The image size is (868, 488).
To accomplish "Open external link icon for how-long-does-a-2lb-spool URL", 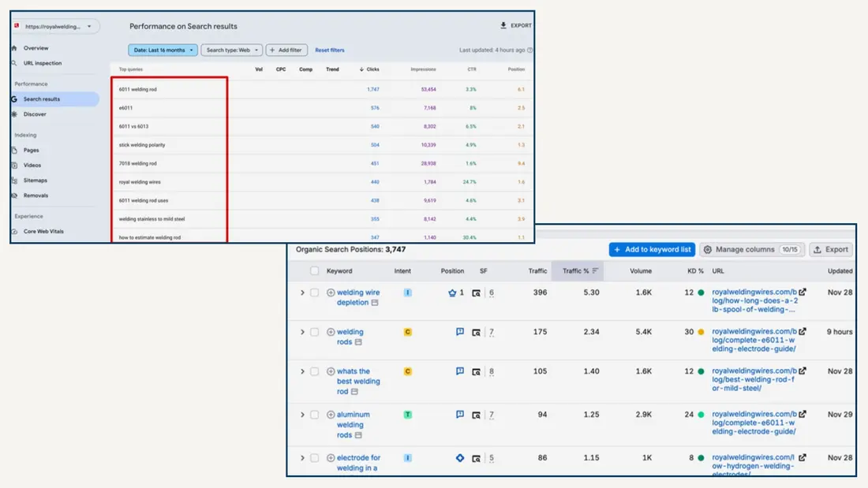I will [x=803, y=292].
